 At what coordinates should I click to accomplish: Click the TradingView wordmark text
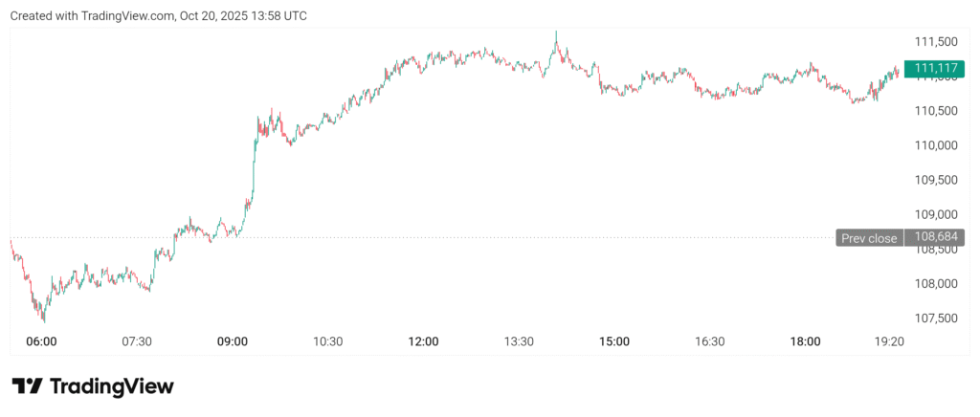(111, 386)
